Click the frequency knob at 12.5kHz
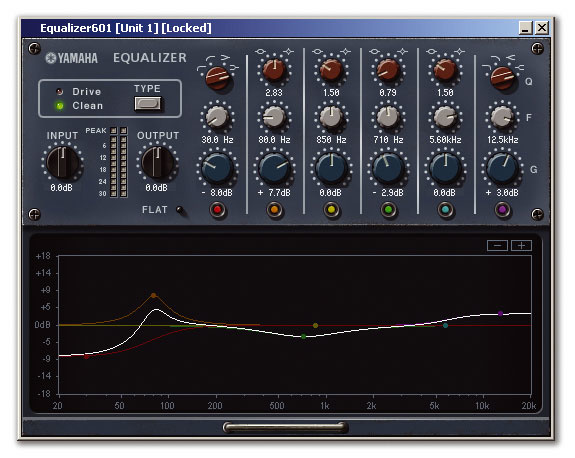Image resolution: width=575 pixels, height=458 pixels. pyautogui.click(x=502, y=117)
